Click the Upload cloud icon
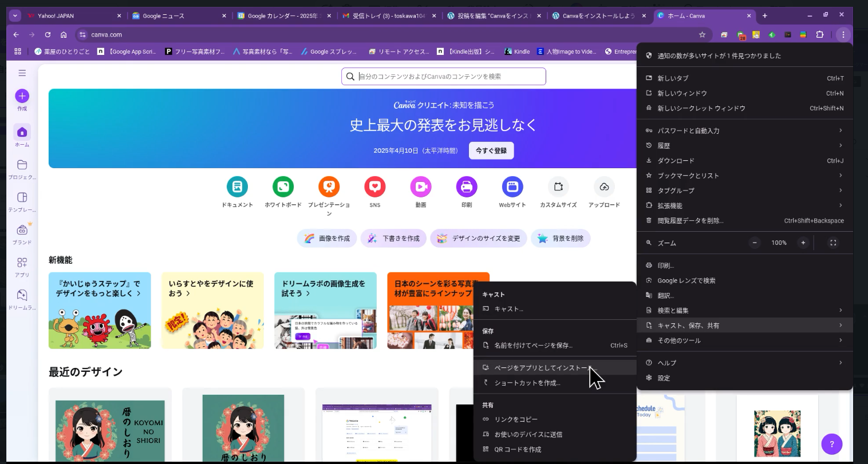The width and height of the screenshot is (868, 464). point(603,187)
